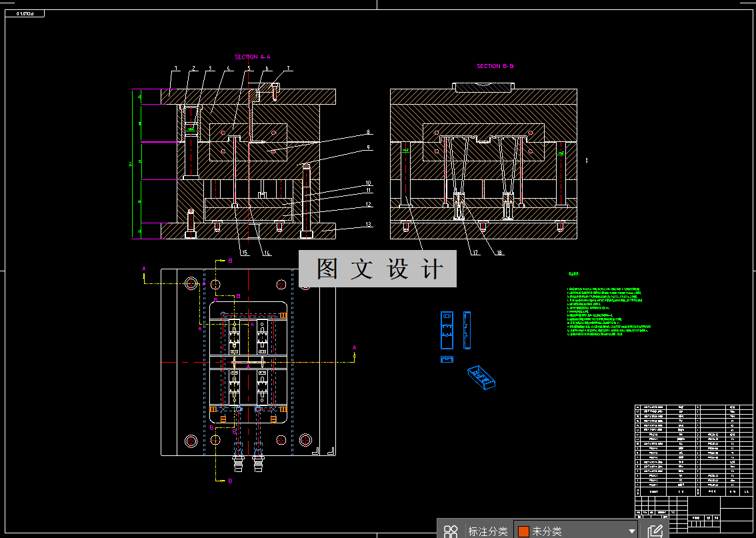
Task: Click part balloon number 17
Action: (x=475, y=252)
